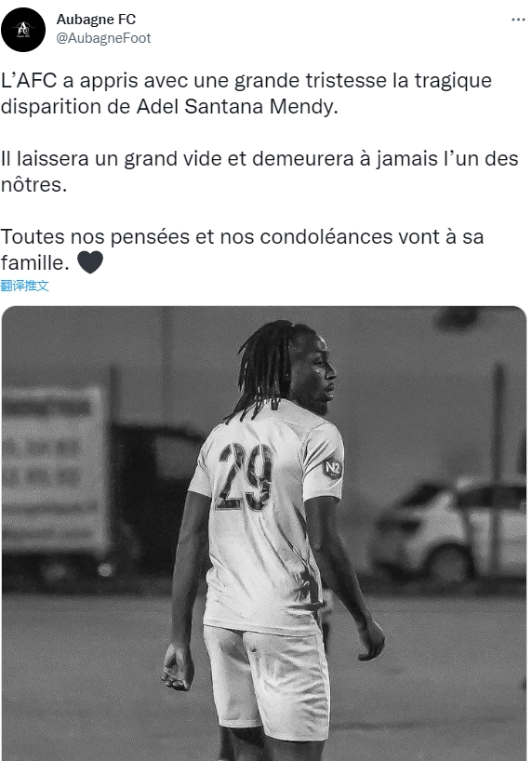
Task: Open the @AubagneFoot handle link
Action: 103,38
